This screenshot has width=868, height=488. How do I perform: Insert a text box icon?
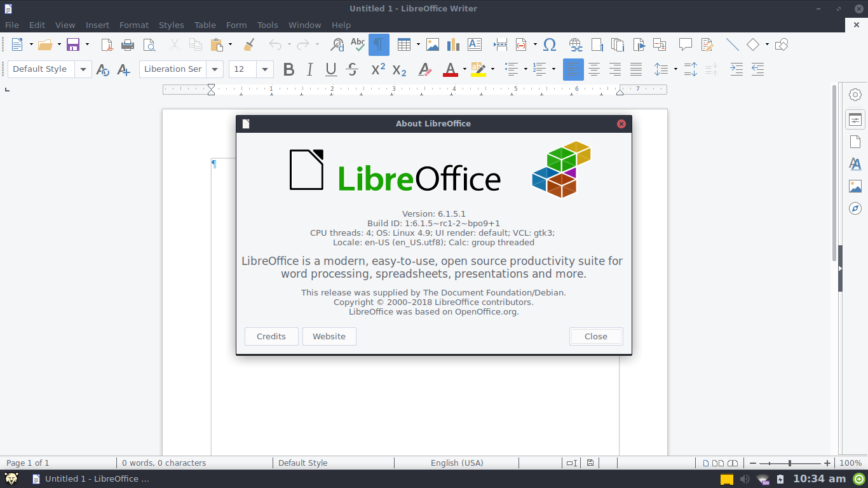[x=474, y=44]
